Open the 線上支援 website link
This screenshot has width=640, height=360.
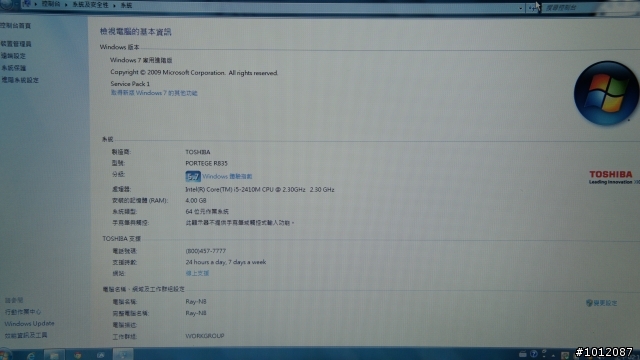197,273
